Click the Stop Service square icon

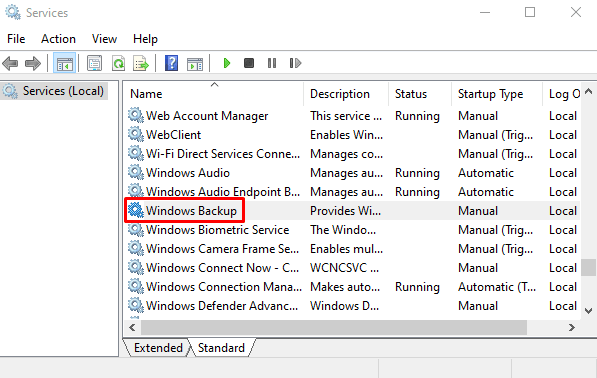(x=249, y=63)
